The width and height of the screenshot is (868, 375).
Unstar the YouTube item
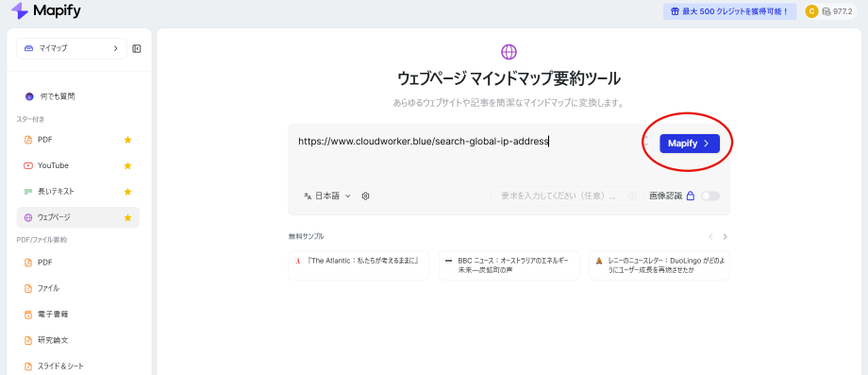pyautogui.click(x=128, y=165)
